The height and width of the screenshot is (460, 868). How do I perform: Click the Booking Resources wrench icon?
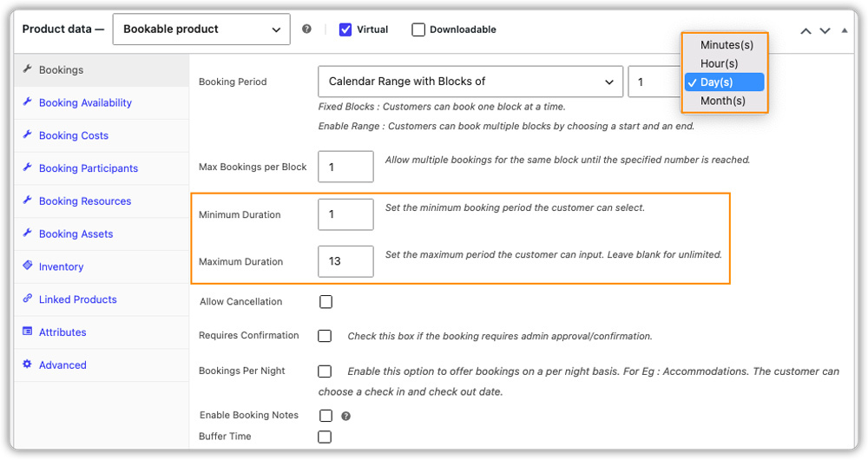[x=27, y=200]
